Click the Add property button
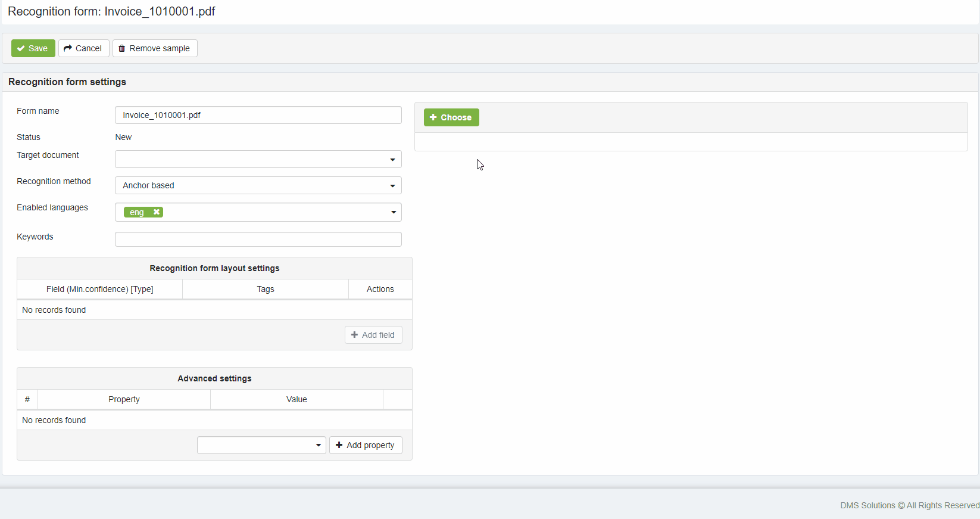This screenshot has width=980, height=519. click(x=366, y=445)
